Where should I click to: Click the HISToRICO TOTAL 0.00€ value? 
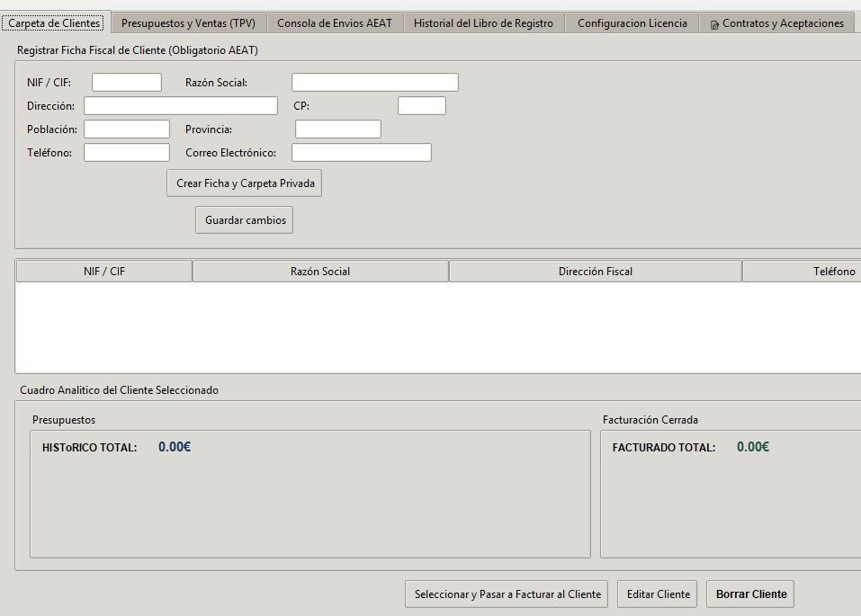tap(175, 447)
